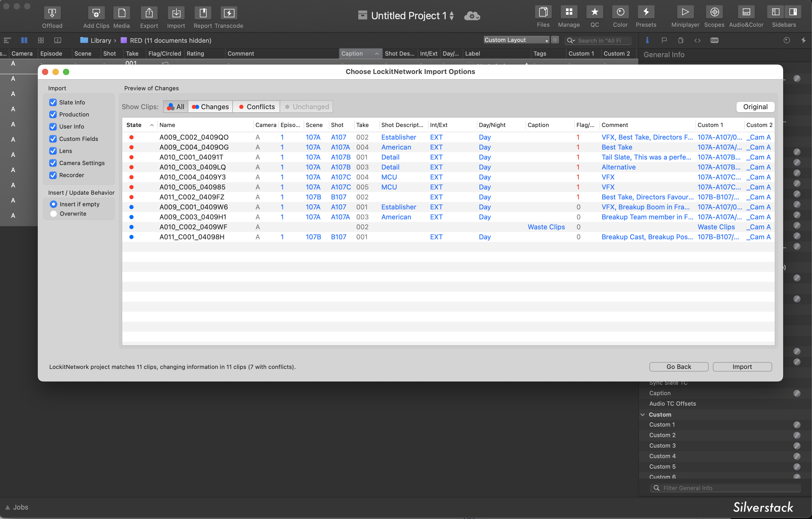The image size is (812, 519).
Task: Switch to the Files view icon
Action: click(x=543, y=12)
